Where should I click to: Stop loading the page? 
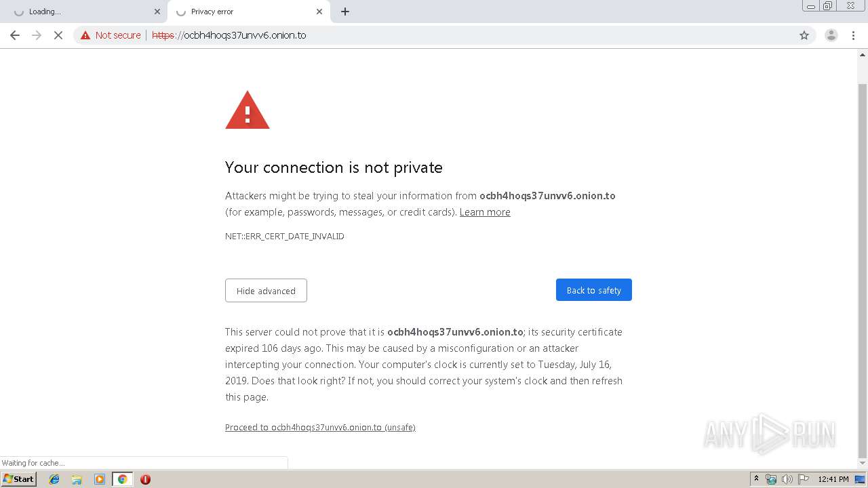58,35
